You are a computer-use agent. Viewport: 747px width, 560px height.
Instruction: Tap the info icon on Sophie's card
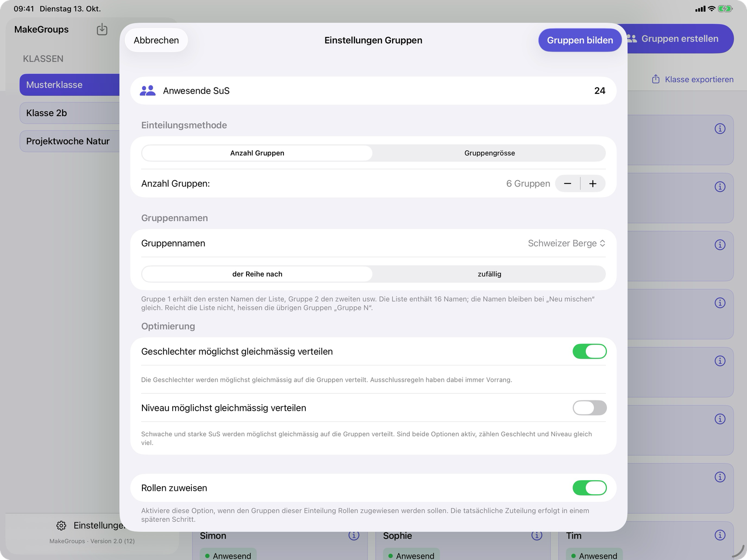(x=537, y=535)
